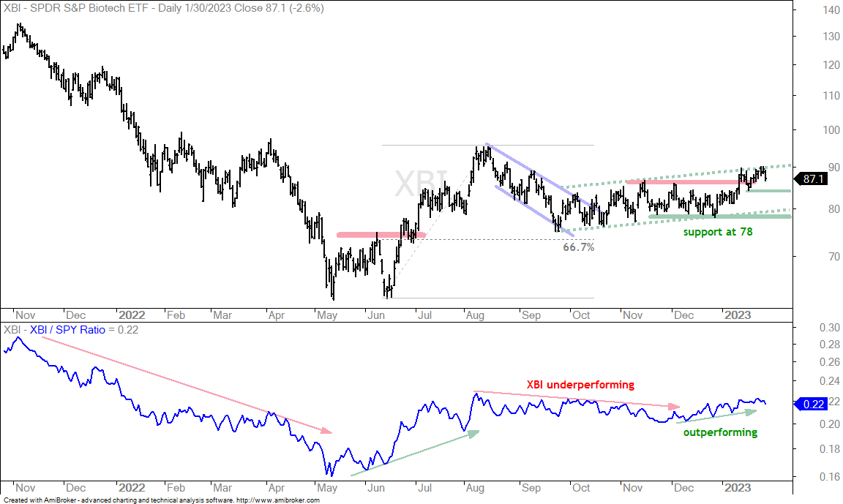The height and width of the screenshot is (504, 843).
Task: Click the 66.7% retracement label
Action: [579, 247]
